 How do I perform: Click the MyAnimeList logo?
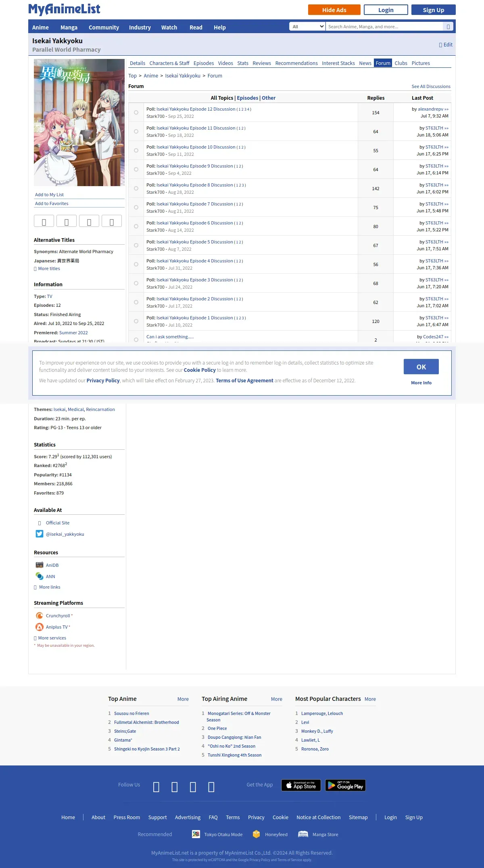(x=65, y=9)
